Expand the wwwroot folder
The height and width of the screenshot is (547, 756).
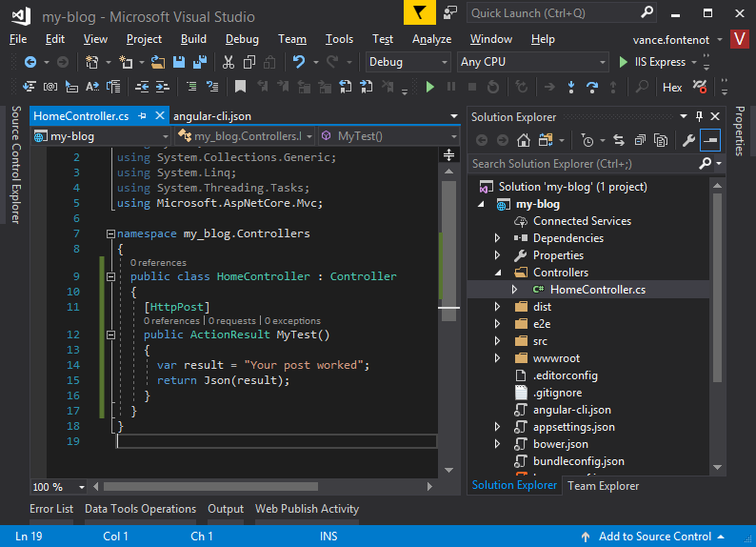tap(498, 358)
